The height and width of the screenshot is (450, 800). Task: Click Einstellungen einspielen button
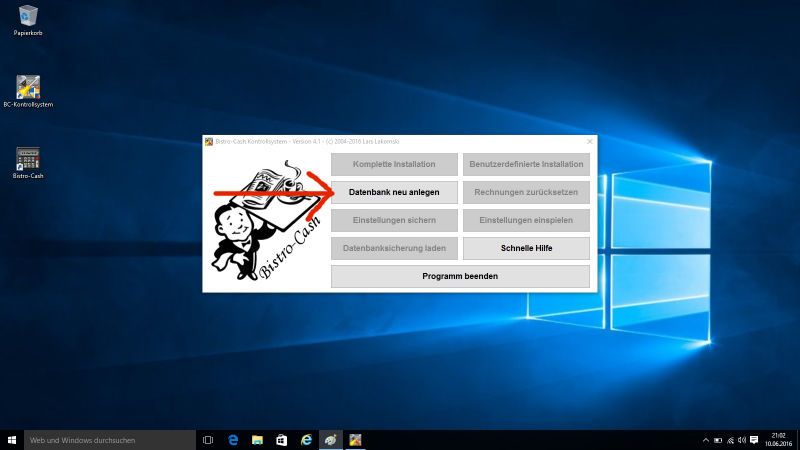pyautogui.click(x=526, y=220)
